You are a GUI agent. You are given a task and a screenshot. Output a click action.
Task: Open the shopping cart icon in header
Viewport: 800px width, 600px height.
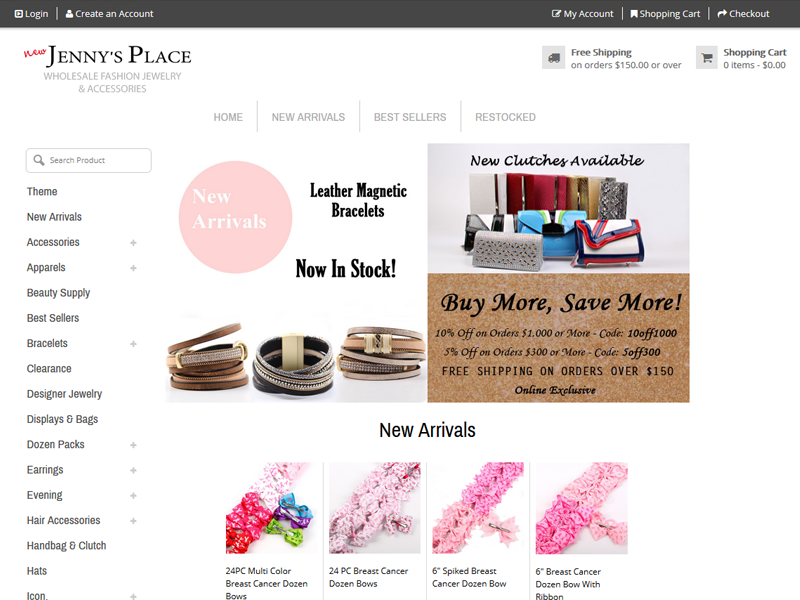point(707,58)
